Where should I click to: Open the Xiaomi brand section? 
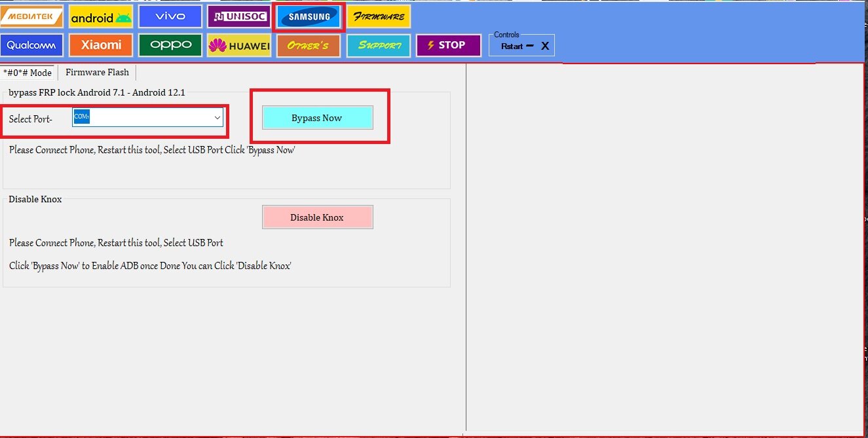tap(101, 45)
